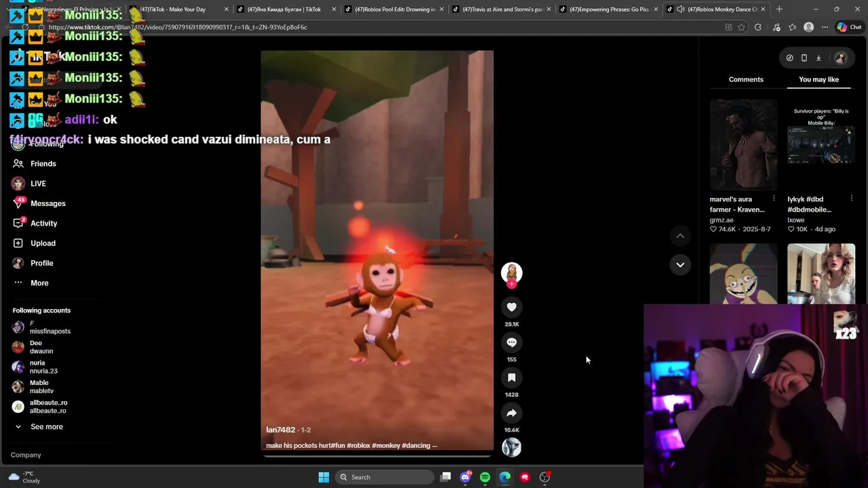Open the marvel's aura farmer Kraven video thumbnail
Screen dimensions: 868x488
743,145
